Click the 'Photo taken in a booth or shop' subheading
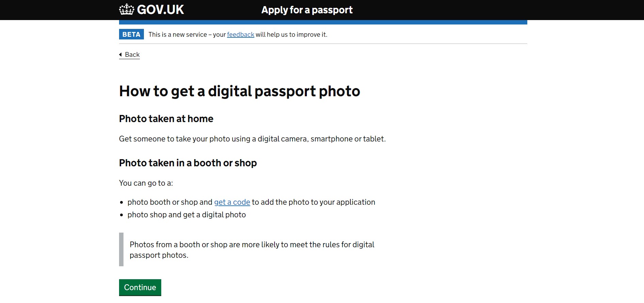The width and height of the screenshot is (644, 303). coord(188,163)
